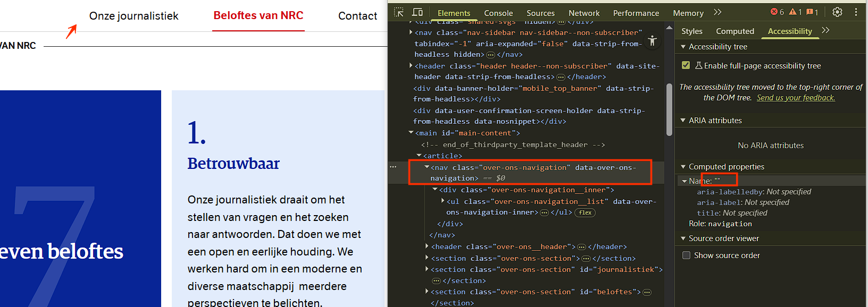Activate the inspect element picker icon
Screen dimensions: 868x307
click(399, 12)
